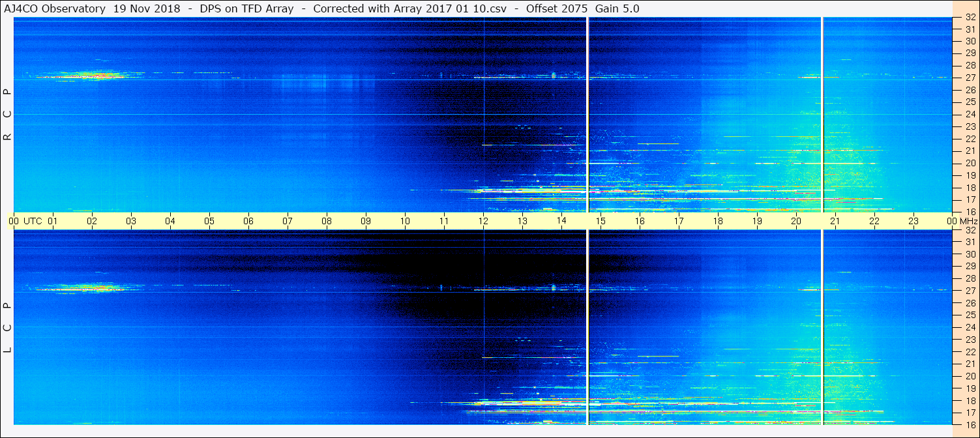Click the RCP label beside upper spectrogram
980x438 pixels.
pos(8,114)
